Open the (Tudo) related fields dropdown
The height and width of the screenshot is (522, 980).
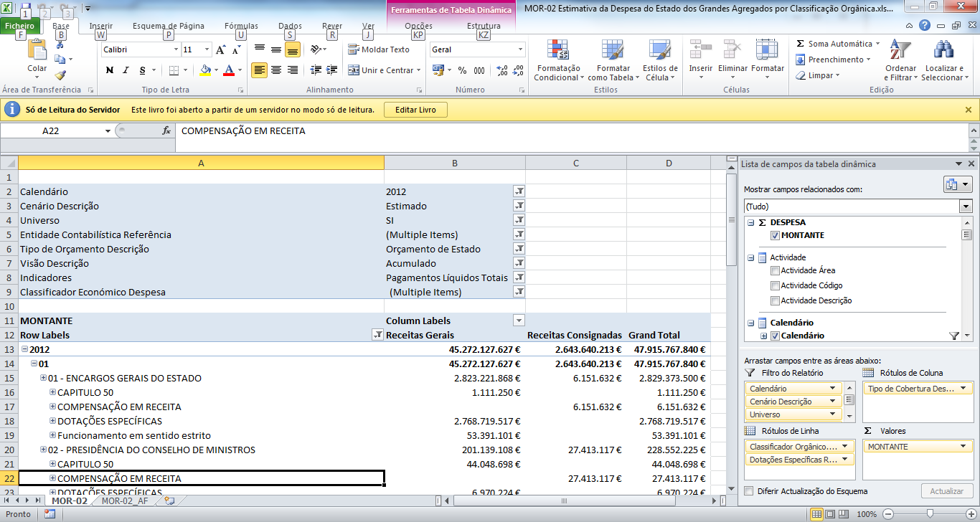coord(966,207)
